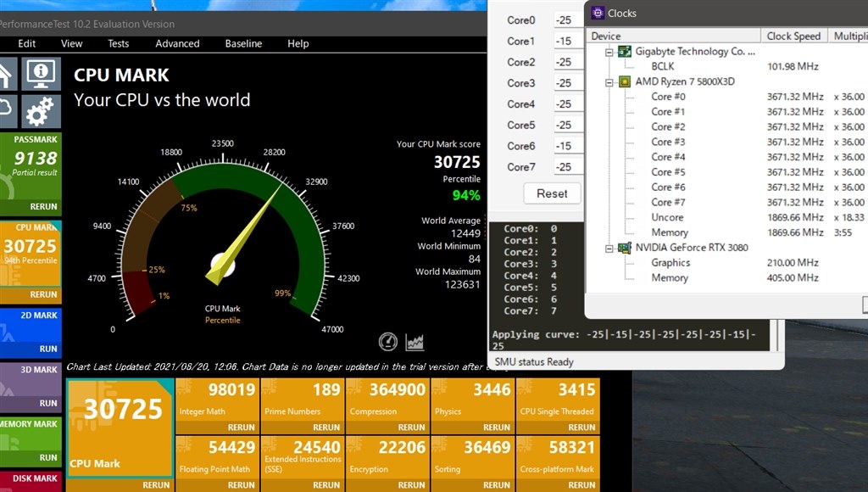Viewport: 868px width, 492px height.
Task: Run the Memory Mark test
Action: pos(48,457)
